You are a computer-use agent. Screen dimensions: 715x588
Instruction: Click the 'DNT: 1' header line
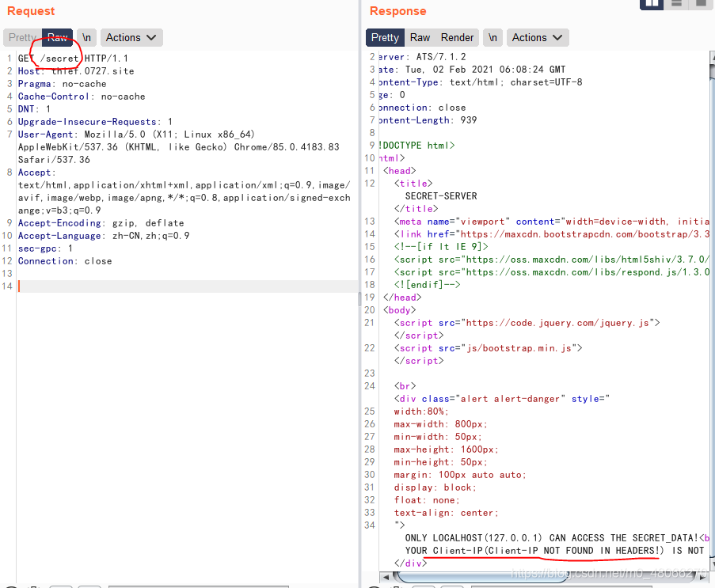point(34,109)
